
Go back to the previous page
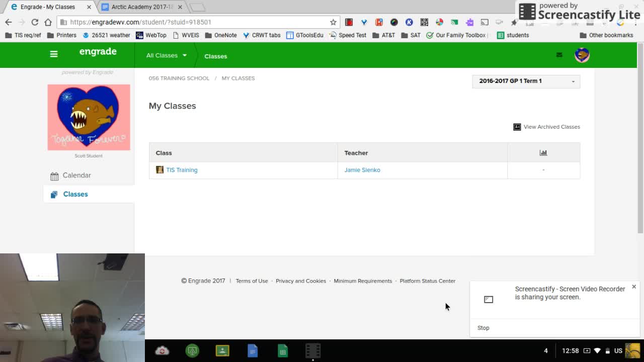(9, 22)
